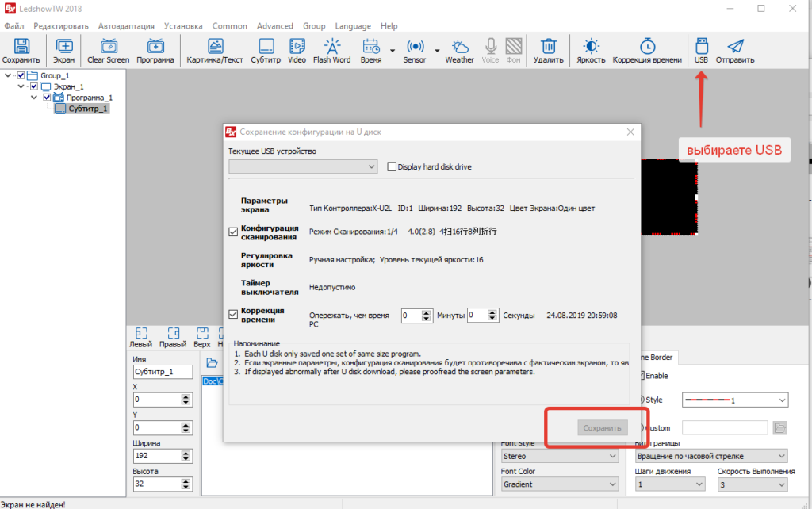Toggle Display hard disk drive checkbox
Screen dimensions: 812x509
point(392,166)
